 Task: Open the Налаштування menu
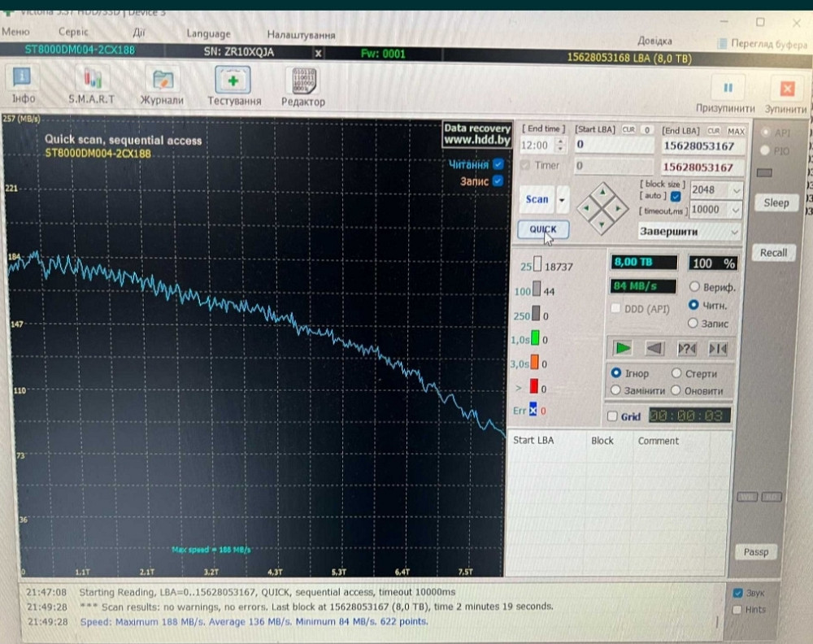[301, 35]
